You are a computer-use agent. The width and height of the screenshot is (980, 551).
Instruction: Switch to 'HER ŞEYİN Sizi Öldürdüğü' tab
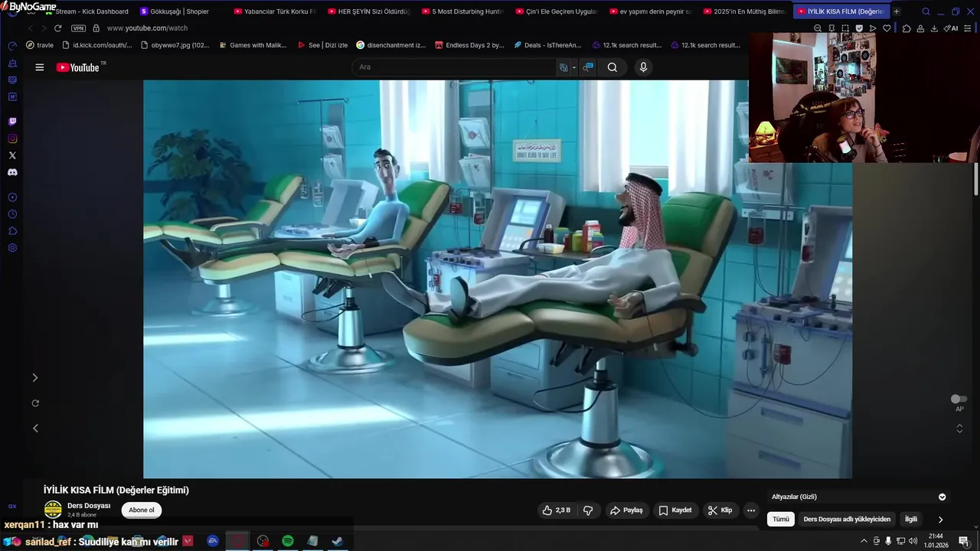368,11
